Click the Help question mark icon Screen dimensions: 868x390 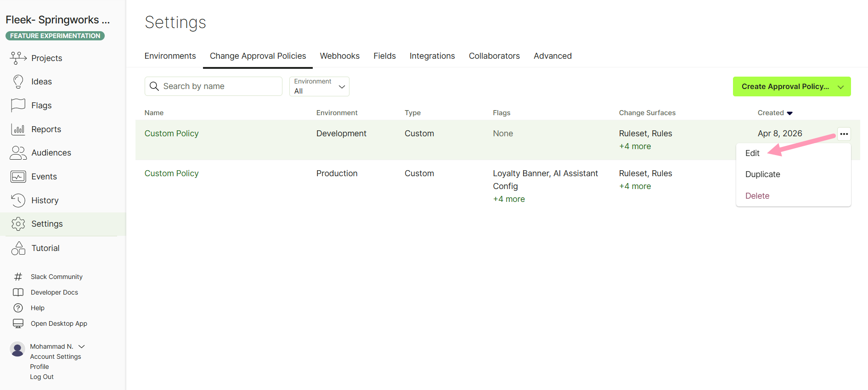(18, 308)
